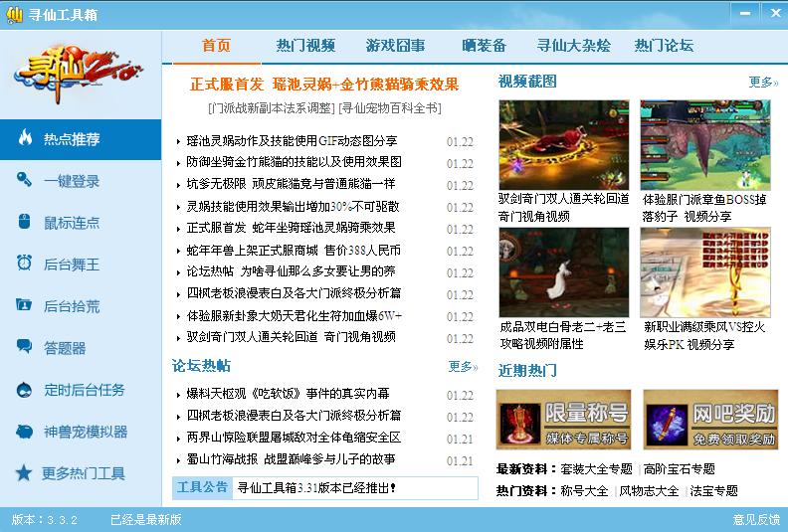Click the 一键登录 key icon
The image size is (788, 532).
coord(24,179)
